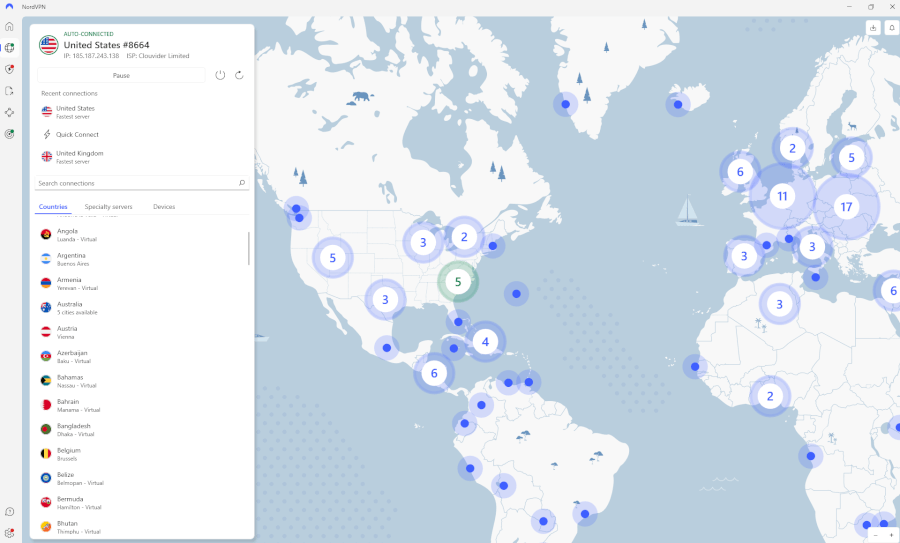Open Threat Protection shield icon
Viewport: 900px width, 543px height.
pyautogui.click(x=9, y=69)
